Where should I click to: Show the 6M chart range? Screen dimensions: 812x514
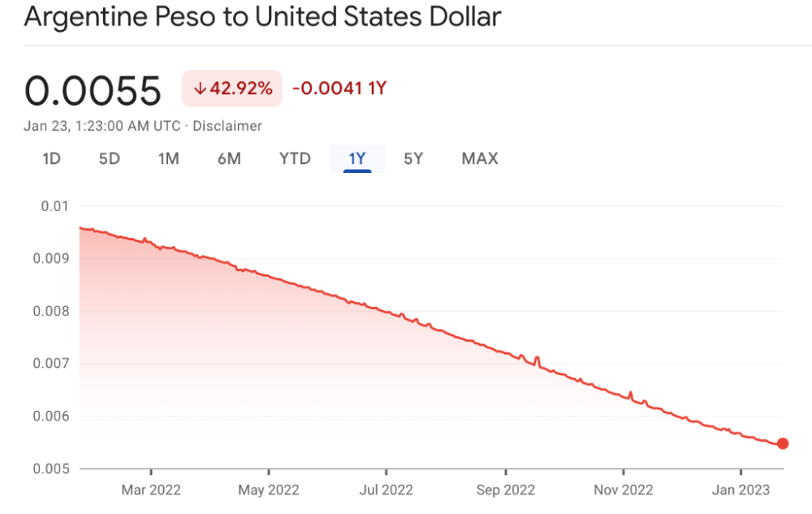(229, 159)
